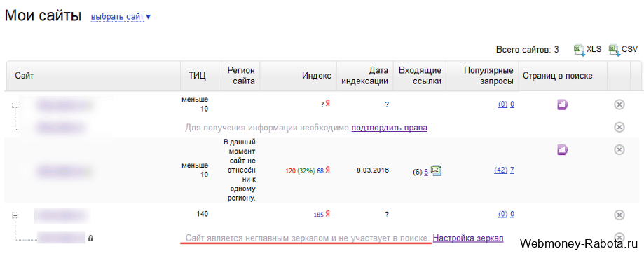Click the incoming links archive icon
The width and height of the screenshot is (644, 256).
[x=436, y=170]
